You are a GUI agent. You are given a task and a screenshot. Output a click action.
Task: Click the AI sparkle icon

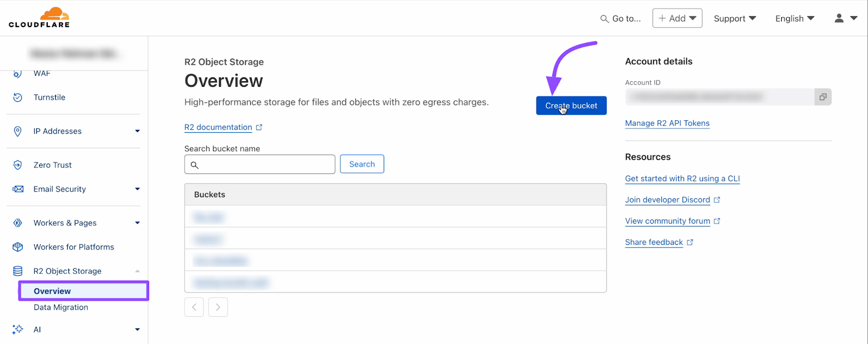(18, 329)
